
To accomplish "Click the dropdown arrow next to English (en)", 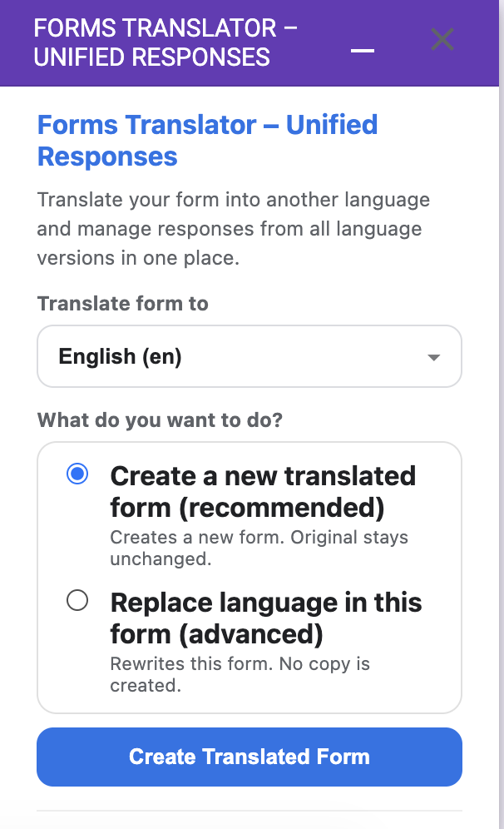I will (x=432, y=356).
